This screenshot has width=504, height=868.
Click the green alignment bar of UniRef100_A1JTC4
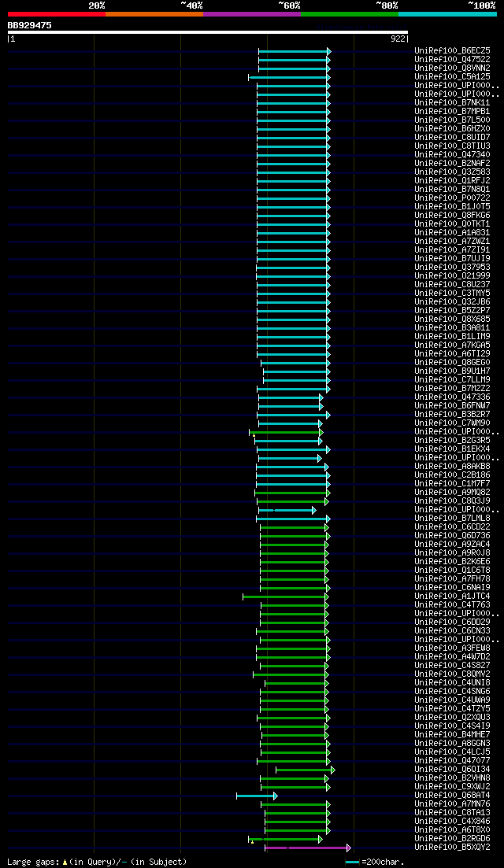284,597
